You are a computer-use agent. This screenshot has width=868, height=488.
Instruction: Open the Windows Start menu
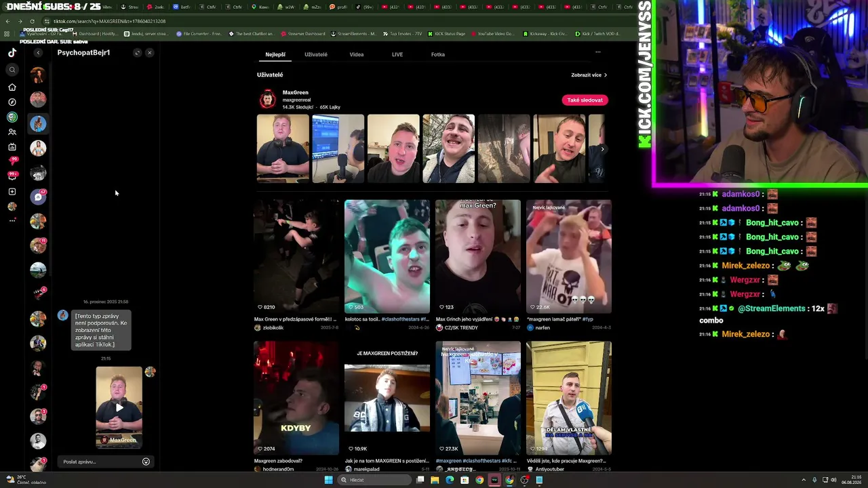(328, 480)
